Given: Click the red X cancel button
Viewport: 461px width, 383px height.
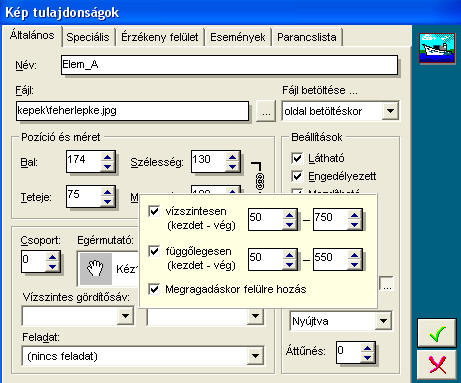Looking at the screenshot, I should [437, 364].
